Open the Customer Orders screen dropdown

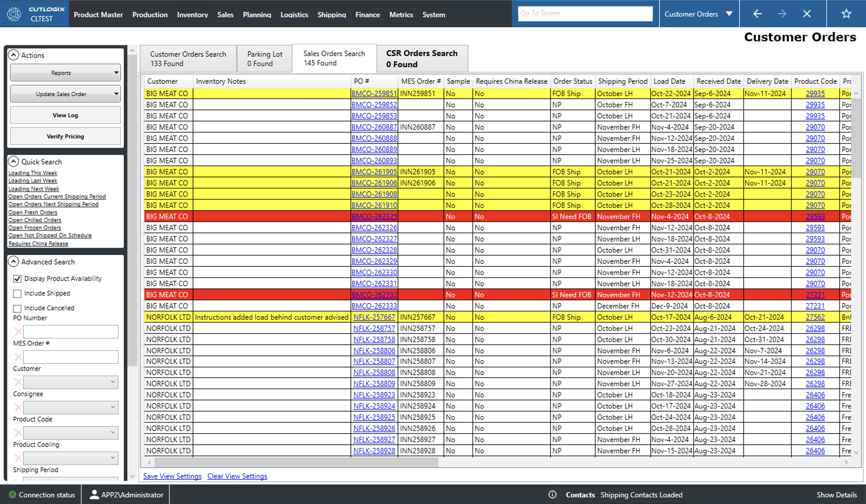point(729,14)
